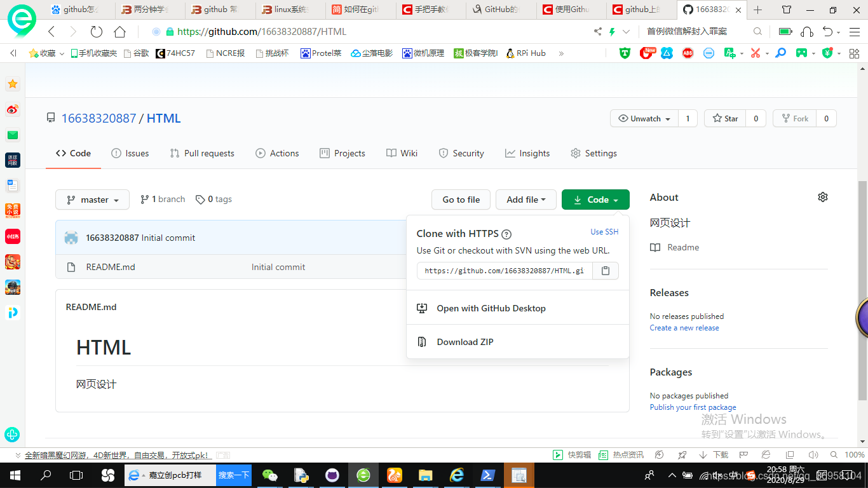Open the Actions tab
Image resolution: width=868 pixels, height=488 pixels.
[x=277, y=153]
